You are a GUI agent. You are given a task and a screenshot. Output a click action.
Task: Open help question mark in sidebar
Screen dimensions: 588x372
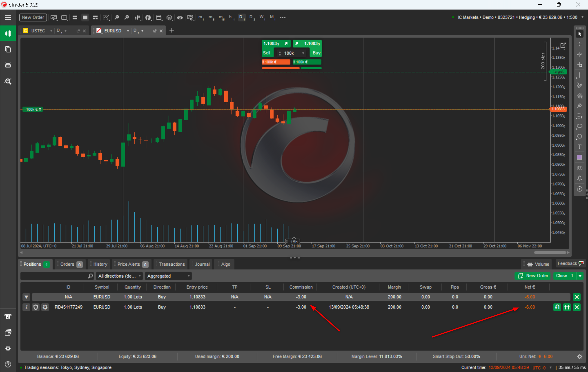pos(8,364)
